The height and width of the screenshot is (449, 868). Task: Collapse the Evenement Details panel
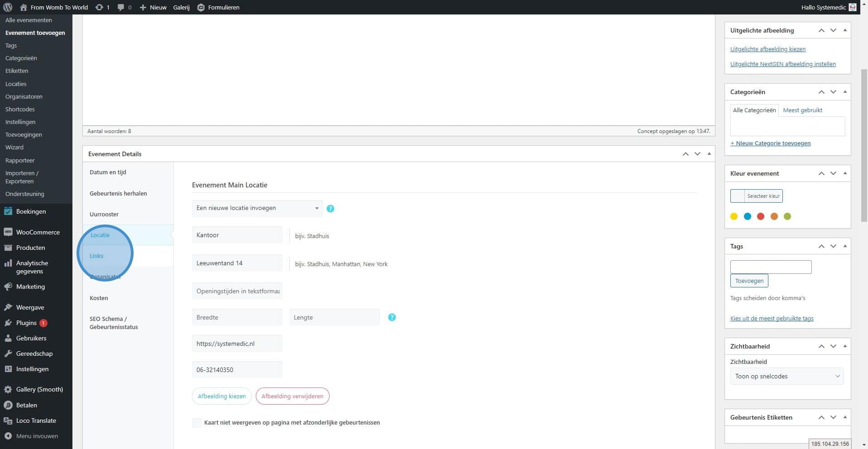[709, 154]
